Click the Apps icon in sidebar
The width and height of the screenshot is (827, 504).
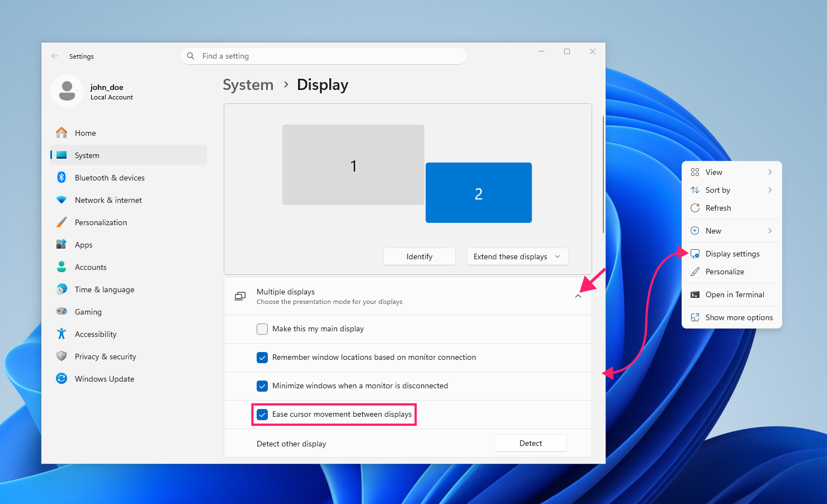(62, 245)
